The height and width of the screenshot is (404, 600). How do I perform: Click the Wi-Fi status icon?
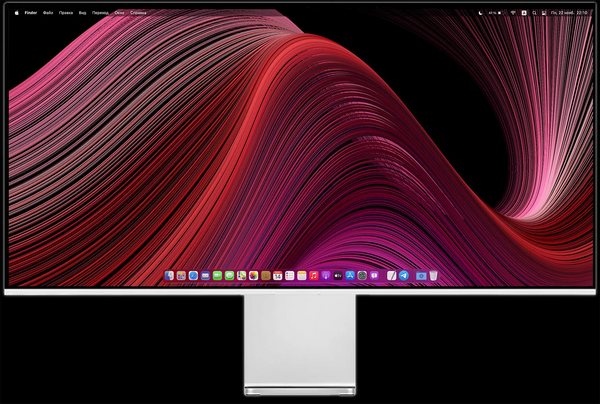pyautogui.click(x=513, y=13)
